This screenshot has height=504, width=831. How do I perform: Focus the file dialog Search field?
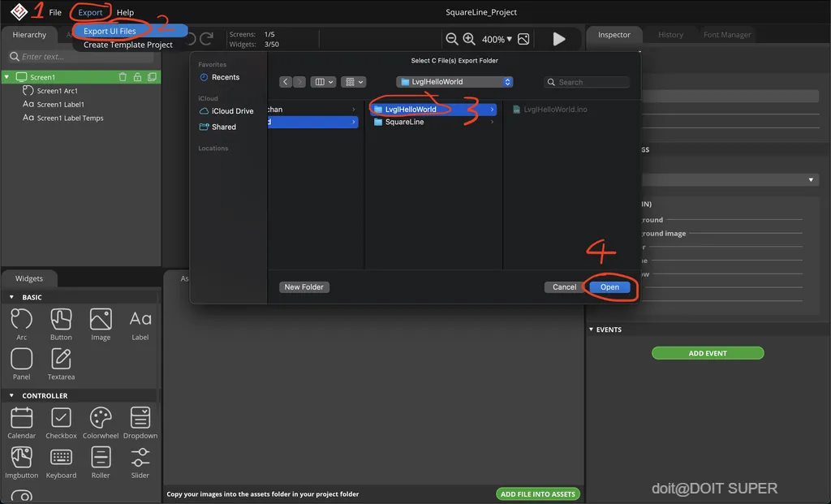tap(587, 82)
